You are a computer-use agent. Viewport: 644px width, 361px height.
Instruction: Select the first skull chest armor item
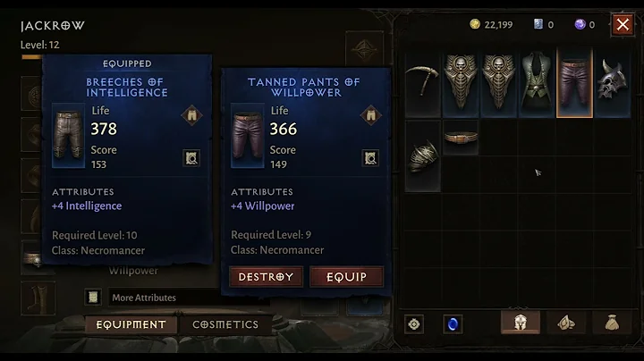click(x=461, y=82)
